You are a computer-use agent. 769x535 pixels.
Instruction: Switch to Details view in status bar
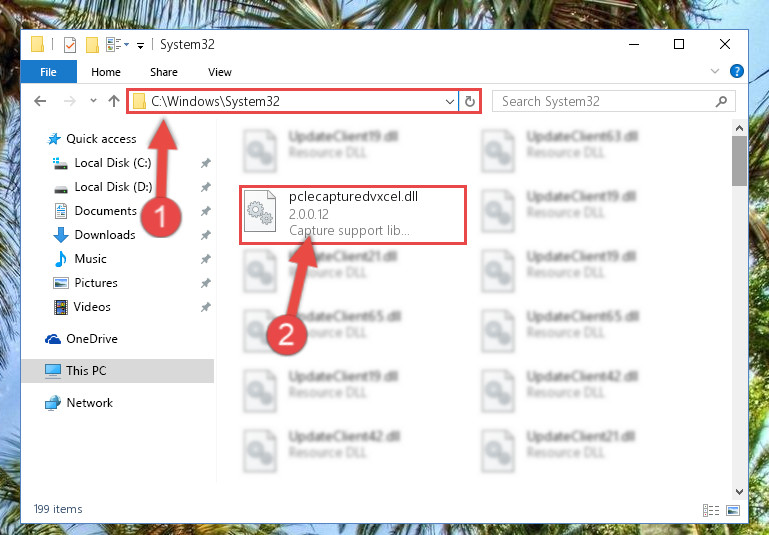point(711,510)
